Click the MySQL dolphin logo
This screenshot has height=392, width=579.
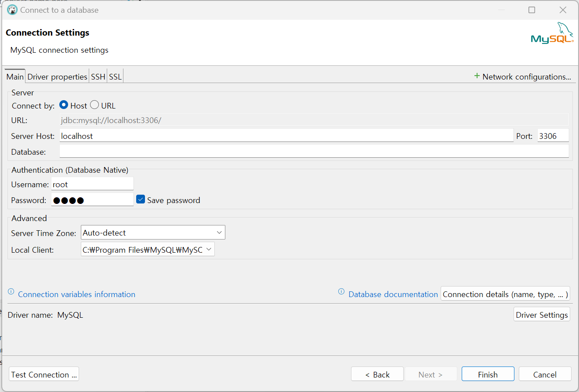(x=552, y=33)
